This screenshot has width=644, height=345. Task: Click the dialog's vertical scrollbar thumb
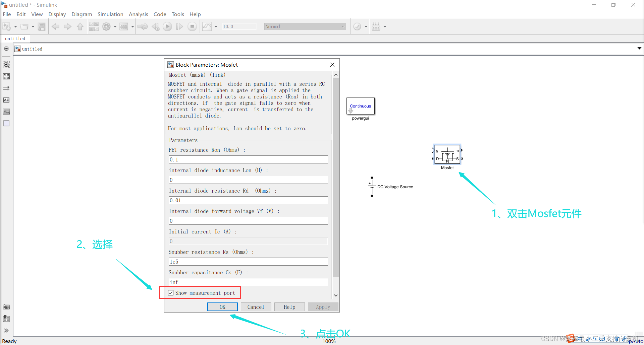click(x=336, y=178)
